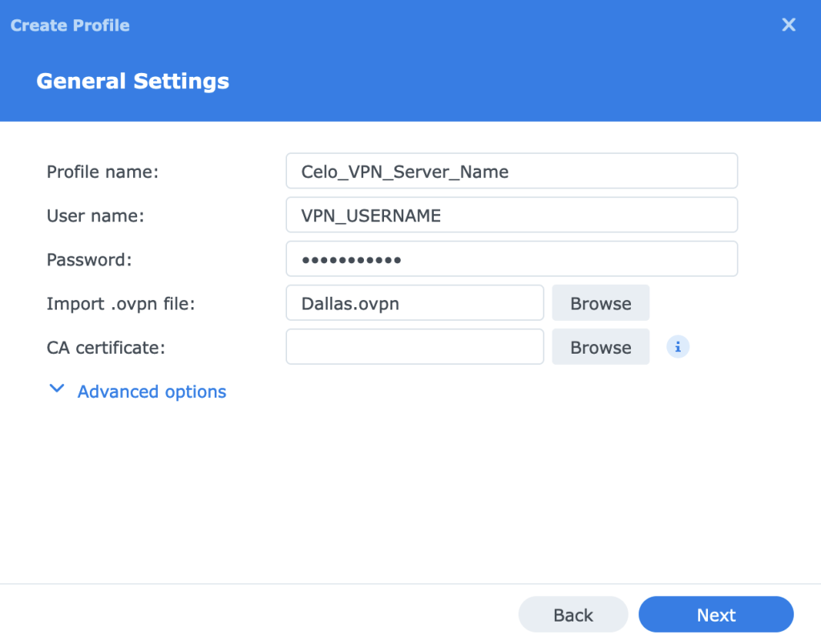Viewport: 821px width, 644px height.
Task: Browse for a CA certificate file
Action: coord(601,346)
